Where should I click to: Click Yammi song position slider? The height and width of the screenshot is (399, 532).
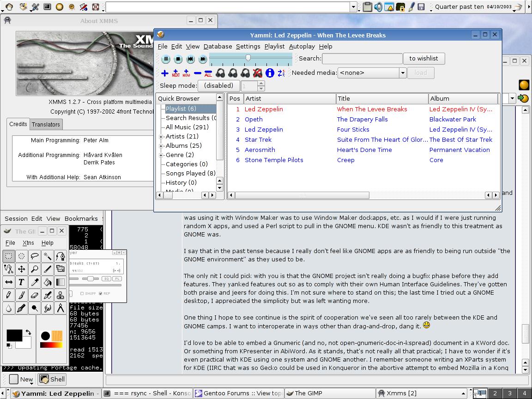[251, 59]
